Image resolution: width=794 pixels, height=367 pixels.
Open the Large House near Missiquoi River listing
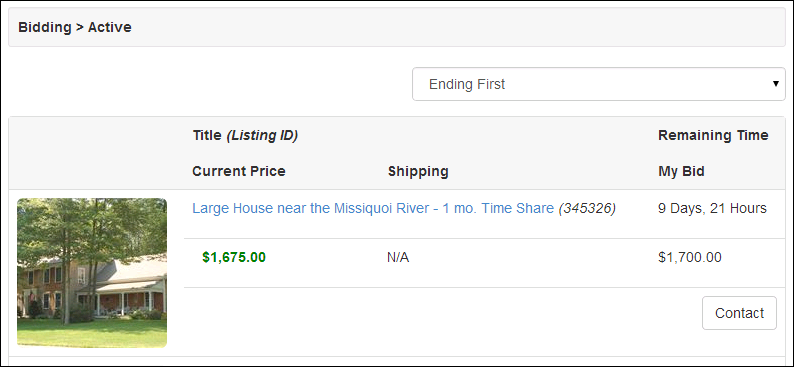coord(373,208)
